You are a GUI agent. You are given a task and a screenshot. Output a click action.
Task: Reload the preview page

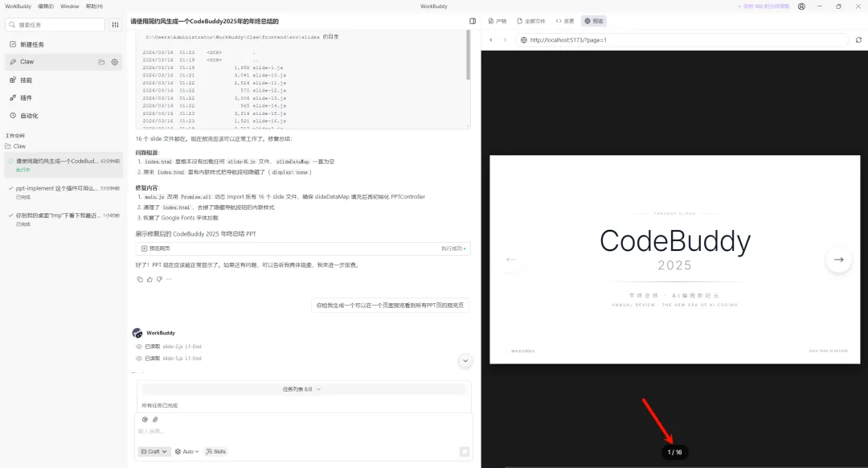[858, 40]
